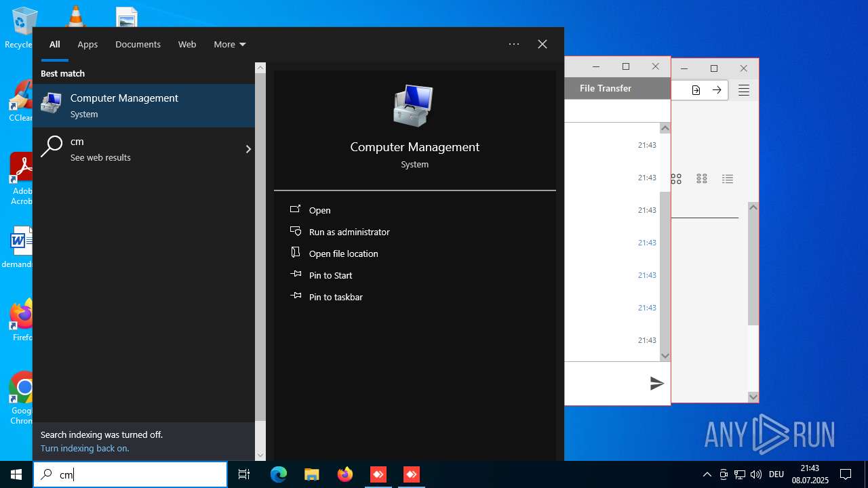This screenshot has height=488, width=868.
Task: Click the volume speaker tray icon
Action: coord(756,474)
